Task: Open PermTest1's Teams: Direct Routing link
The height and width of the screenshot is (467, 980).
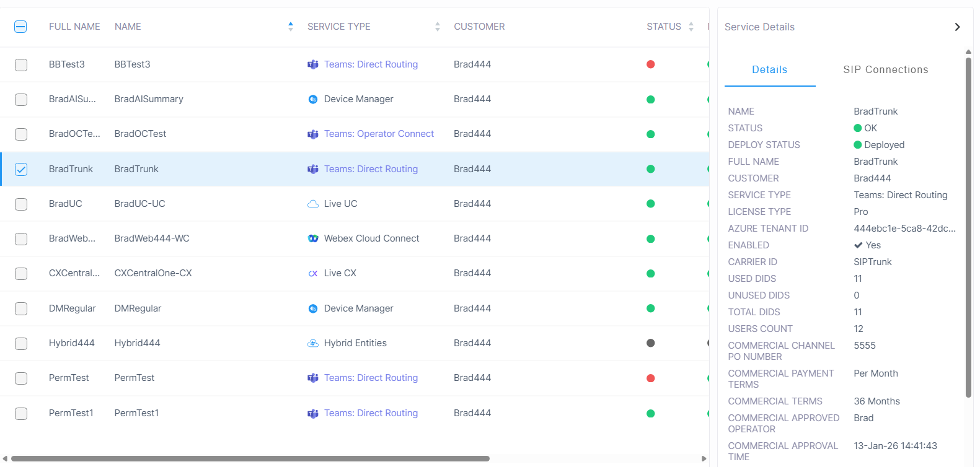Action: tap(371, 413)
